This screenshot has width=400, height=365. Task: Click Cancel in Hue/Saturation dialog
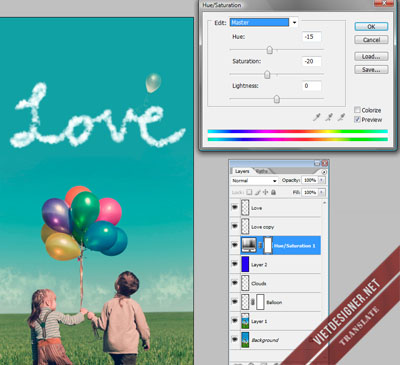click(371, 40)
